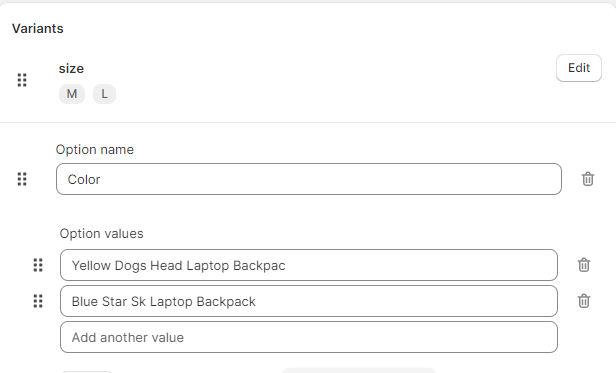
Task: Remove the Blue Star Sk Laptop Backpack value
Action: point(584,301)
